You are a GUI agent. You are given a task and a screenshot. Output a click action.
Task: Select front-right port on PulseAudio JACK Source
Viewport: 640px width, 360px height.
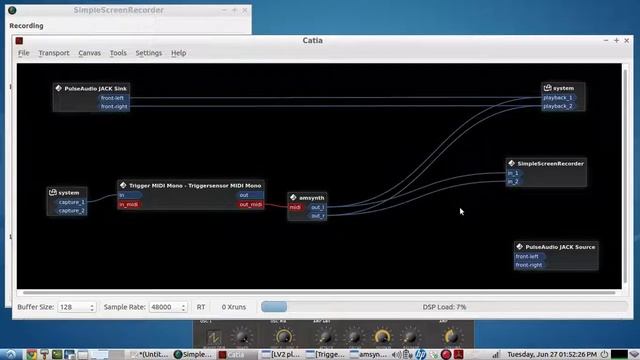[x=529, y=265]
